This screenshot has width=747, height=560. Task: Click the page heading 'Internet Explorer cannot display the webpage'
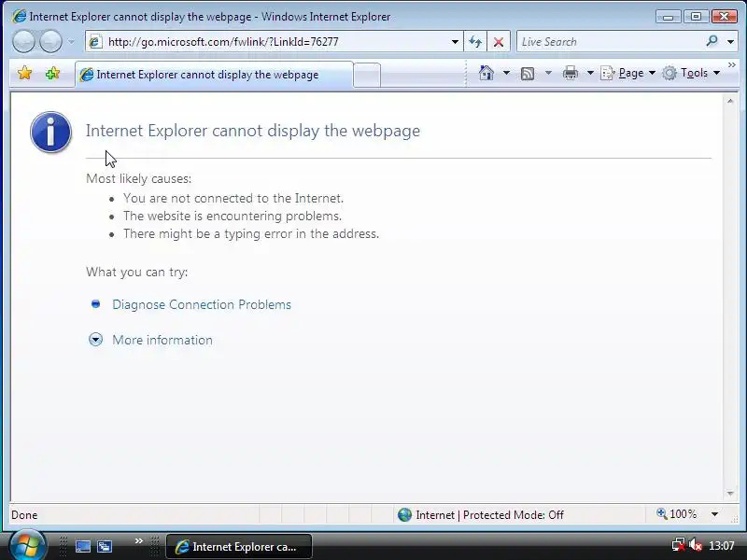pos(253,131)
